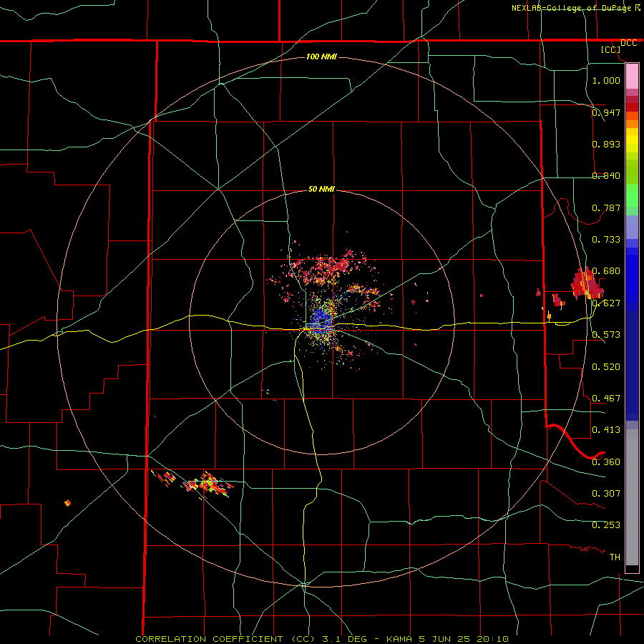Viewport: 644px width, 644px height.
Task: Click the 0.413 scale value
Action: pos(606,429)
